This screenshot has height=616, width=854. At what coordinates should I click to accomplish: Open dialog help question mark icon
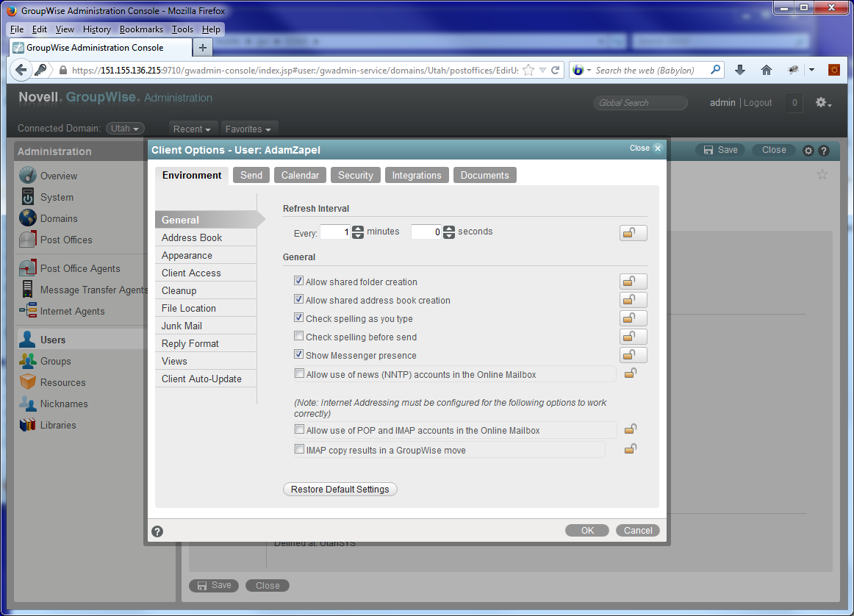tap(157, 531)
